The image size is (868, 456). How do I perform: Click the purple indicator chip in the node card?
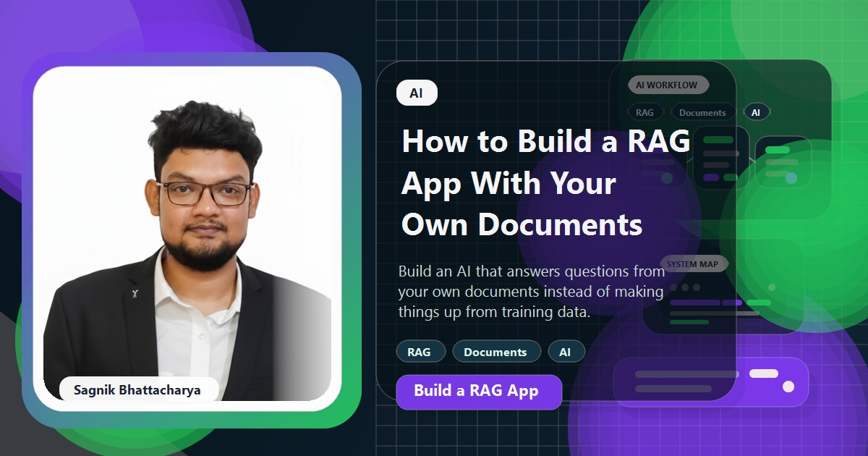pos(712,177)
